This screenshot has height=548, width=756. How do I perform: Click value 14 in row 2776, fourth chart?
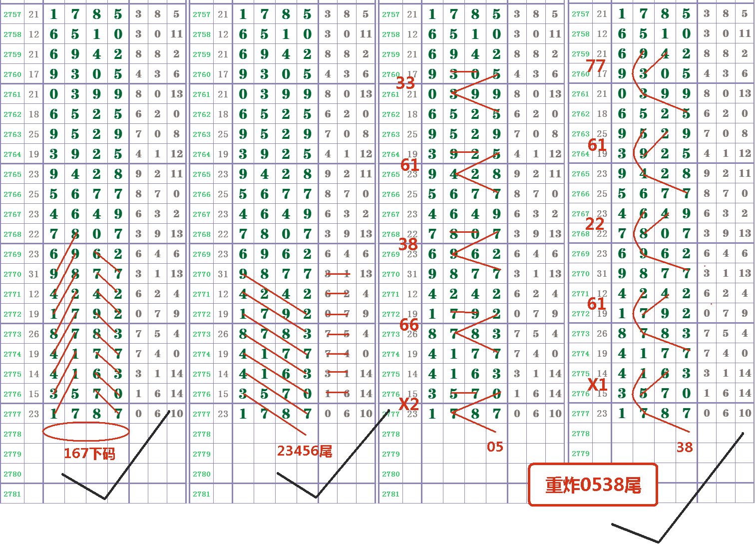(745, 393)
